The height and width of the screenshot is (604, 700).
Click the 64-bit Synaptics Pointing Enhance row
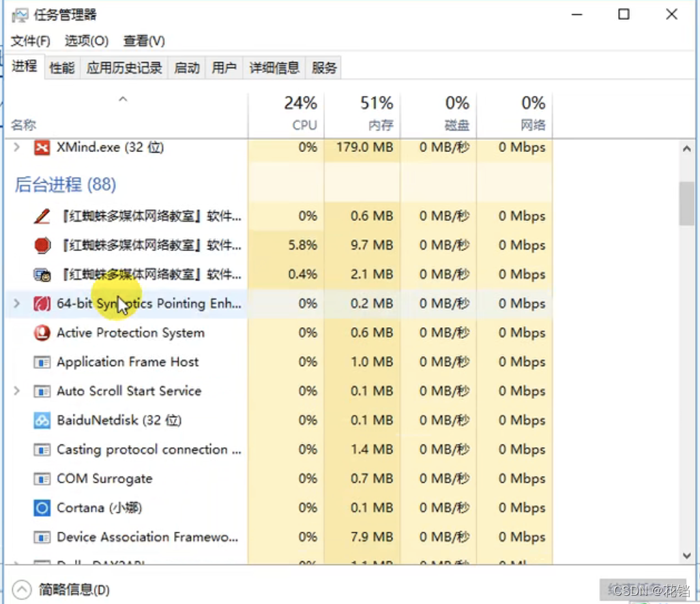coord(136,303)
